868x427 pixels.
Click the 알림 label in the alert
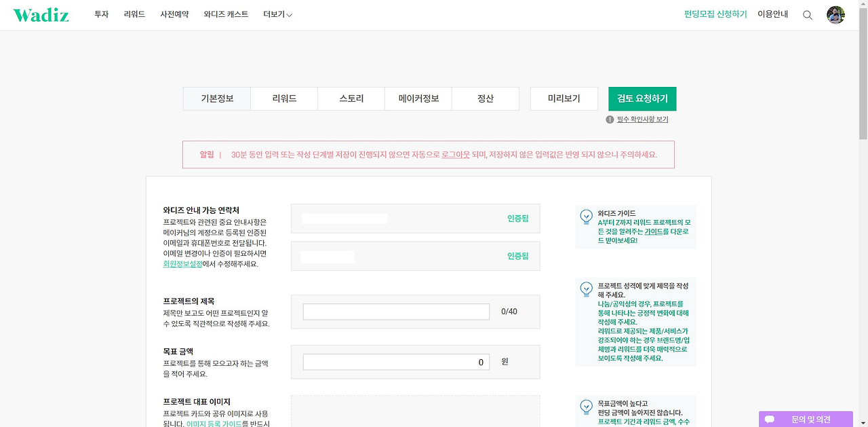coord(207,155)
